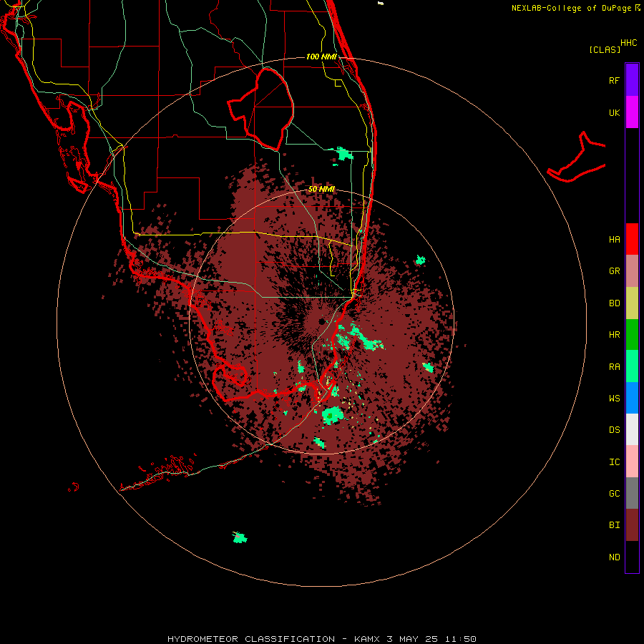Click the 'NEXLAB-College of DuPage' credit text

point(571,8)
